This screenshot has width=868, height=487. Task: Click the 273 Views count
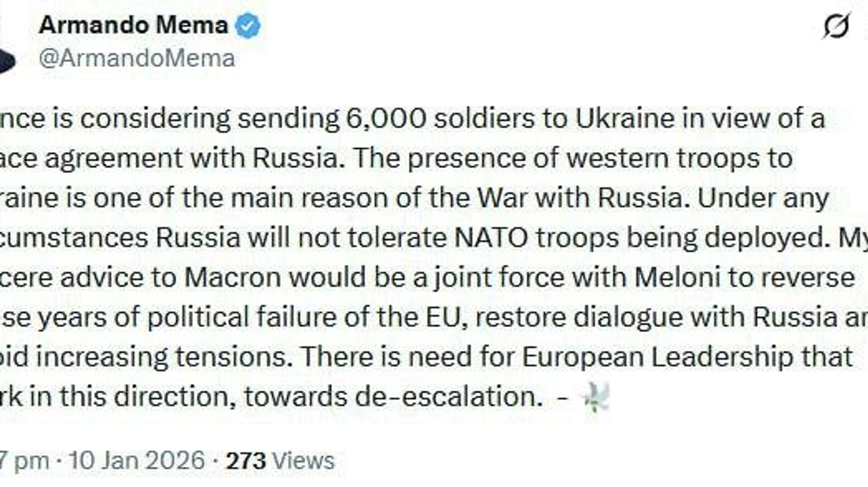280,461
